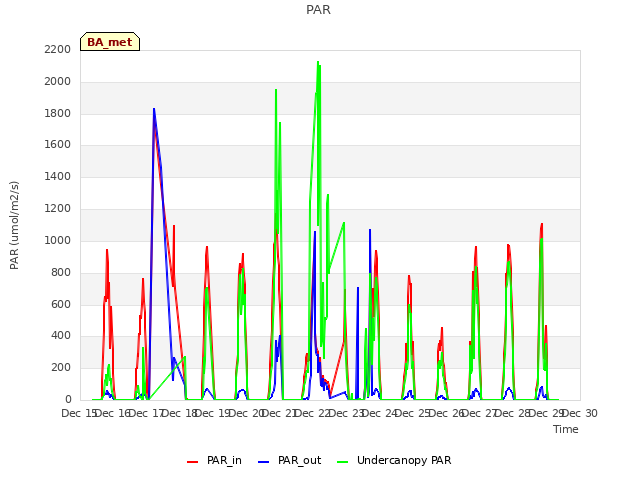Click the blue PAR_out legend swatch
This screenshot has height=480, width=640.
[264, 462]
